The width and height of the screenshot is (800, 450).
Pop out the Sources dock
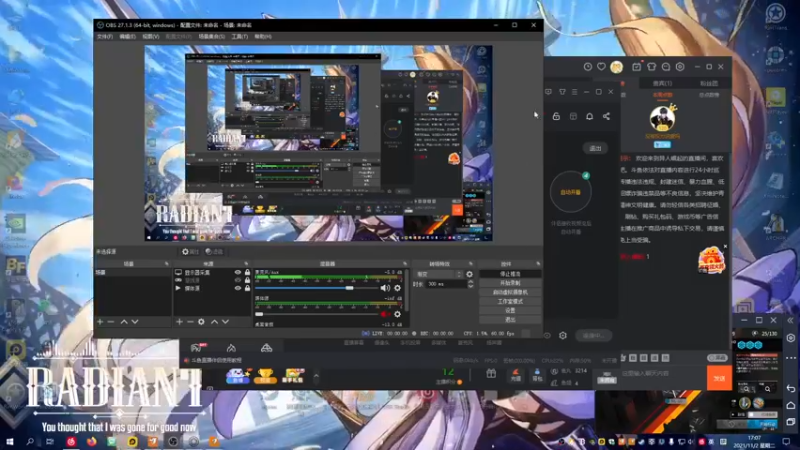click(x=246, y=264)
